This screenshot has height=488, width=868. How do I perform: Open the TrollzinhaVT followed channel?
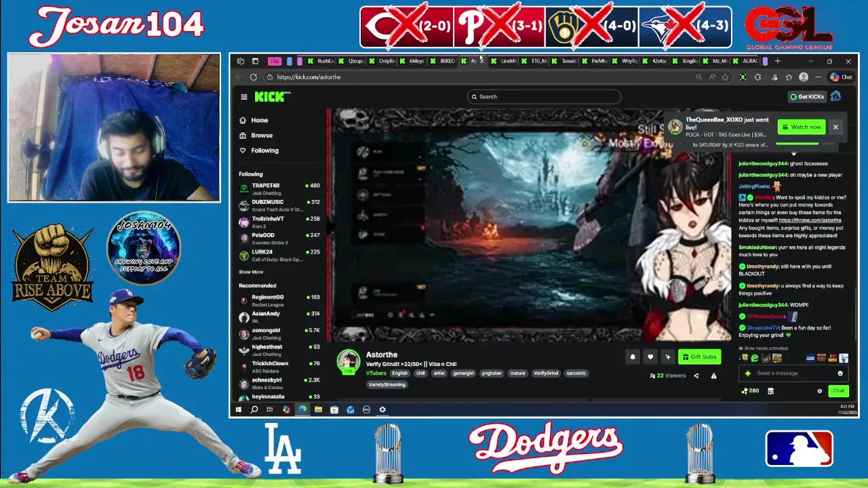pyautogui.click(x=279, y=221)
